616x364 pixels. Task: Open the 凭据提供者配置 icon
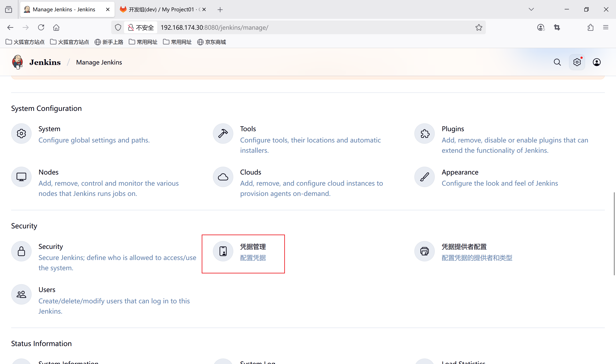click(x=425, y=251)
